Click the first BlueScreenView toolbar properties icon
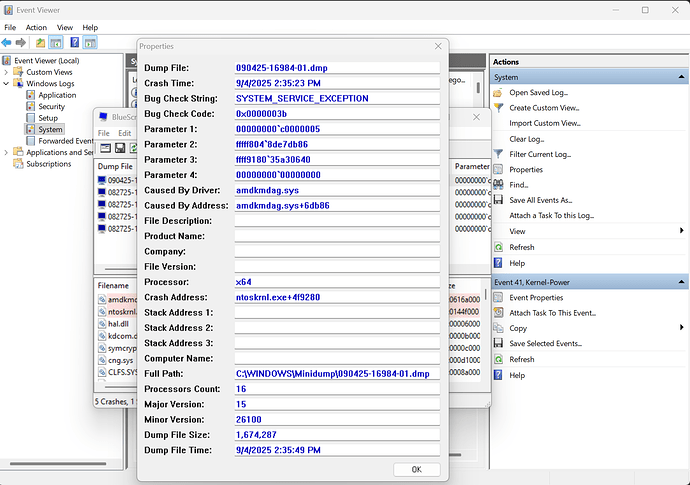 [x=105, y=148]
